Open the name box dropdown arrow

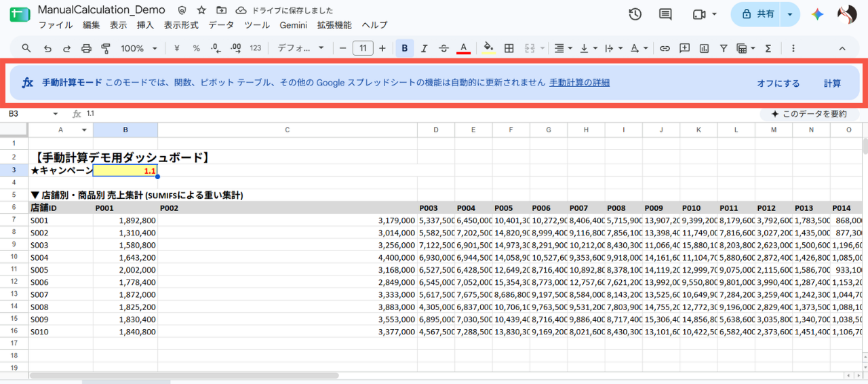(x=55, y=114)
